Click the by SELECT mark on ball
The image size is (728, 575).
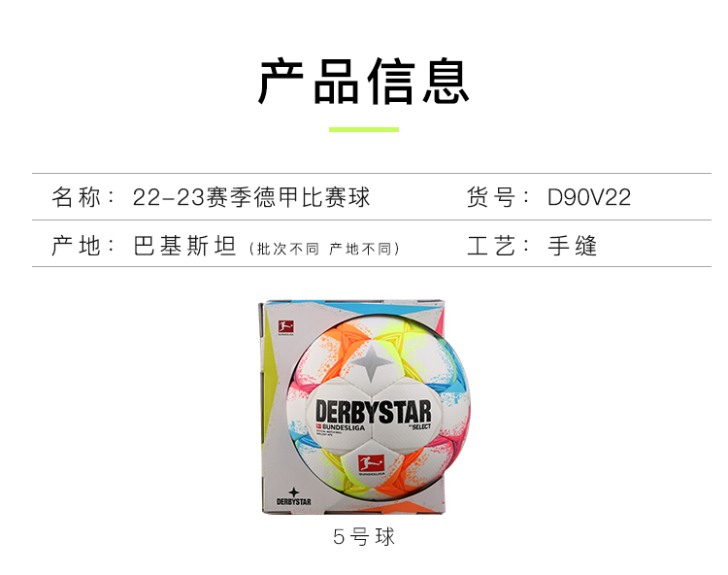(419, 426)
